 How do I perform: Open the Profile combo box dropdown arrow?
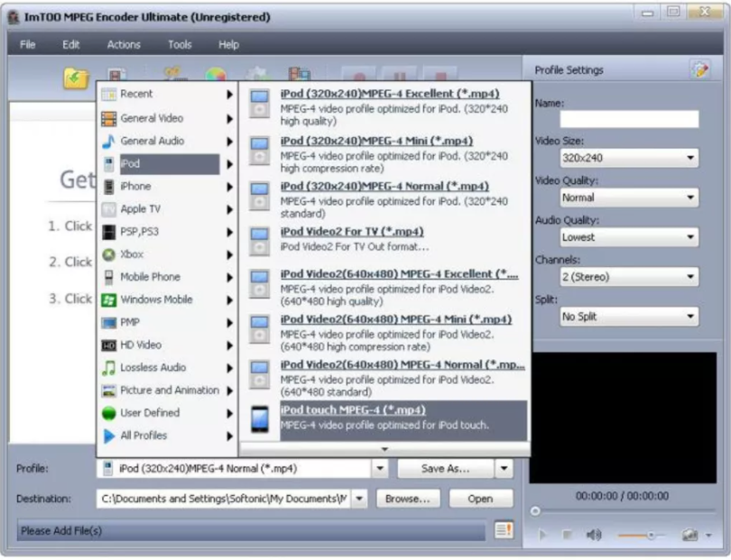point(380,468)
